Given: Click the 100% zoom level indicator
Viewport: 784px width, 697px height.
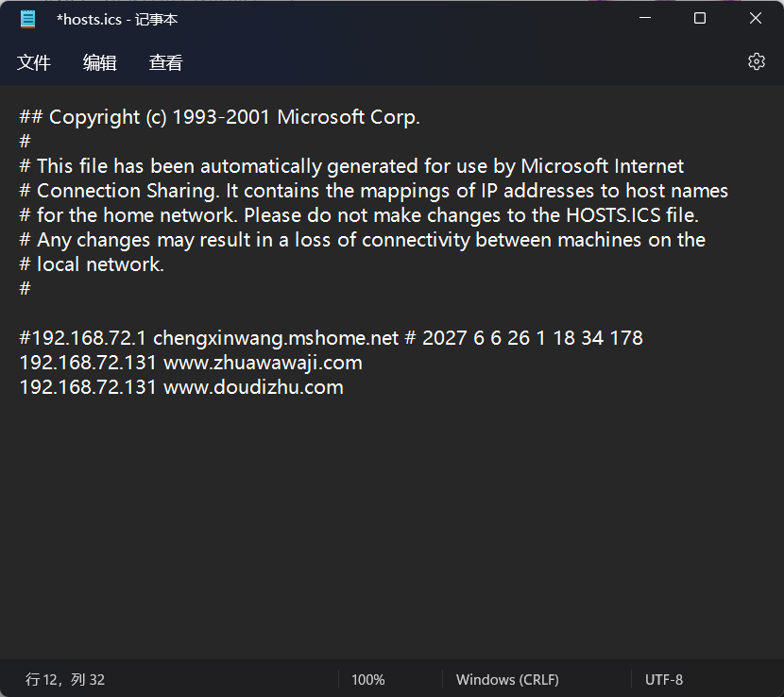Looking at the screenshot, I should coord(368,679).
